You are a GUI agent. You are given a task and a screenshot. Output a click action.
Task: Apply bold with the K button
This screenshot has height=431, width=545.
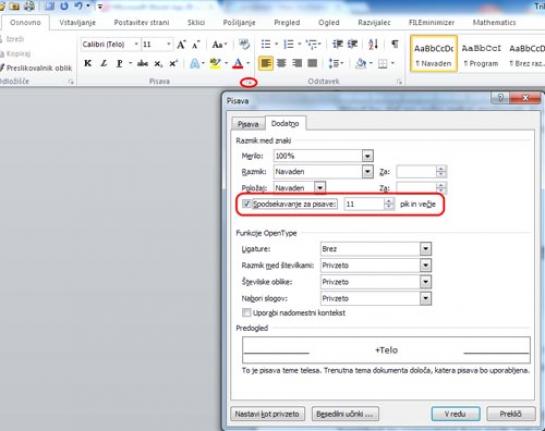(x=88, y=63)
